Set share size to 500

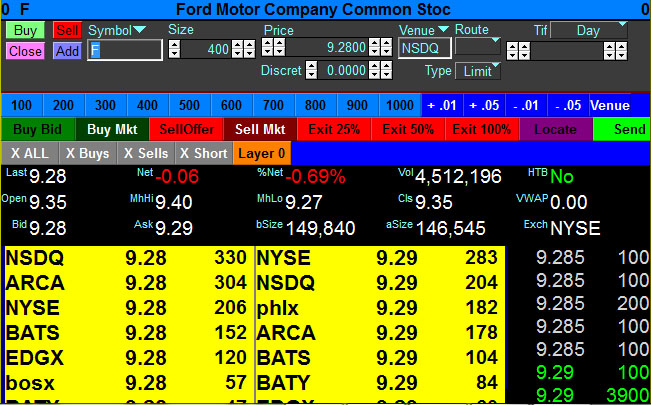189,105
